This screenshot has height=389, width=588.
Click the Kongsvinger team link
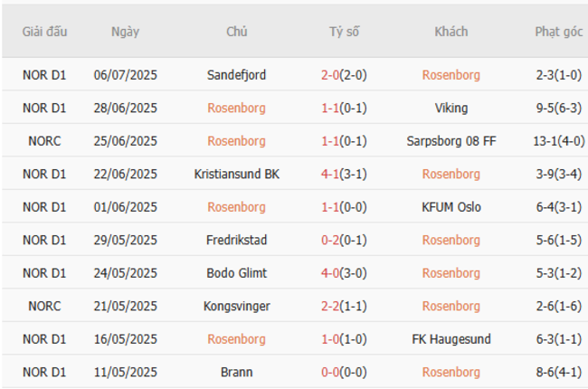coord(236,306)
